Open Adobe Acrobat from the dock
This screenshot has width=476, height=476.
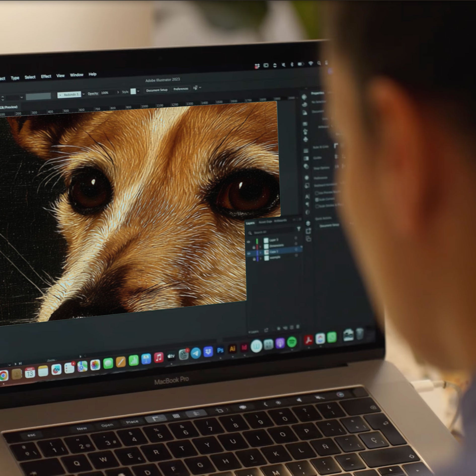tap(308, 340)
